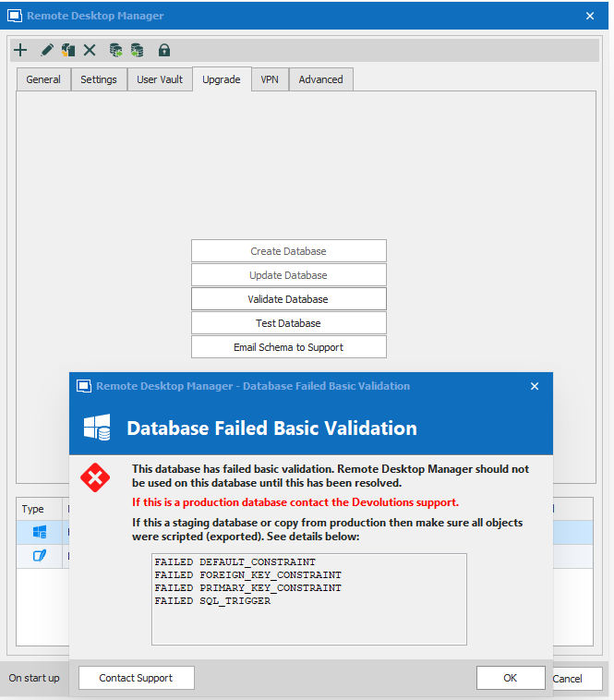Viewport: 614px width, 700px height.
Task: Click the Test Database button
Action: [289, 323]
